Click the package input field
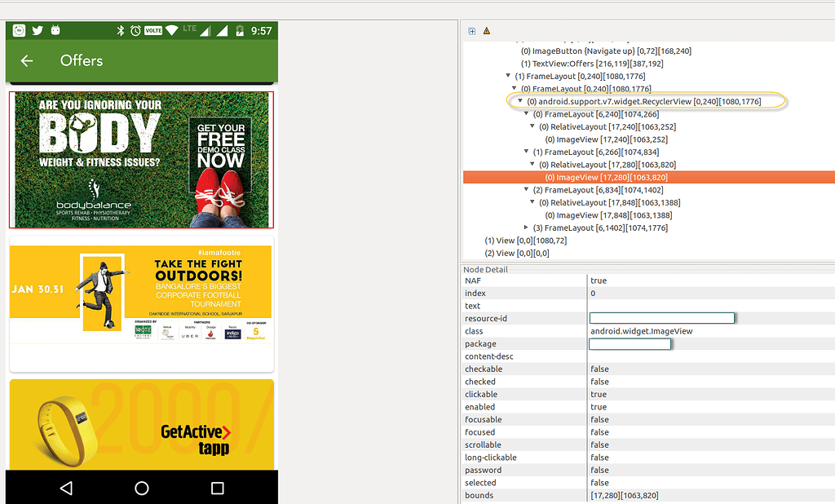Screen dimensions: 835x504 [x=630, y=343]
